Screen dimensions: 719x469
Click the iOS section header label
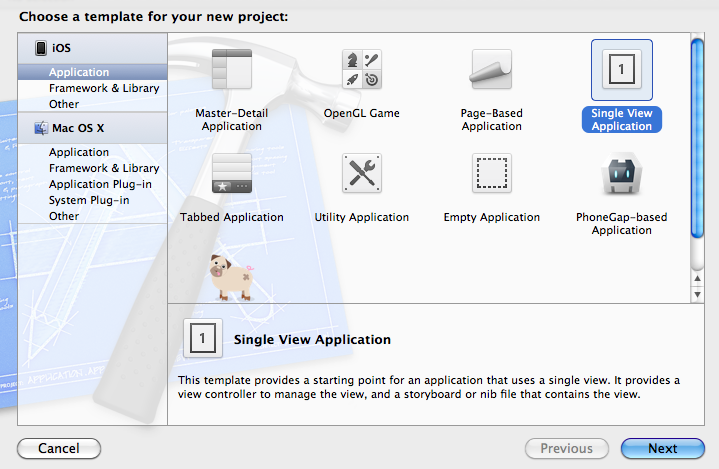pyautogui.click(x=61, y=48)
